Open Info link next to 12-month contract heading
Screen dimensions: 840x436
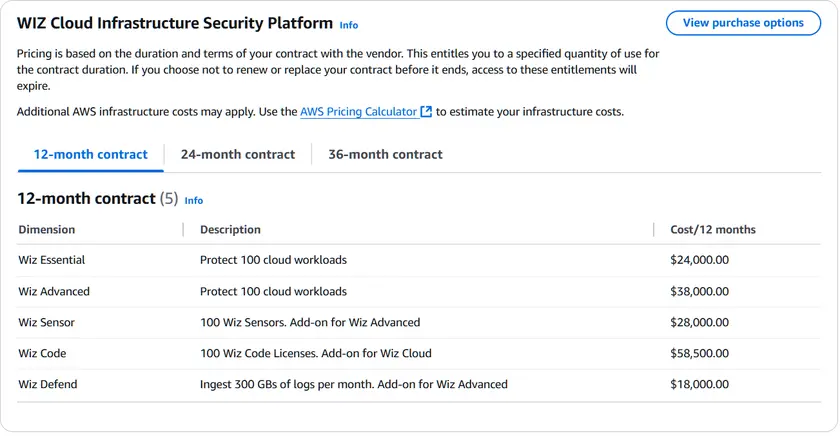pyautogui.click(x=193, y=200)
